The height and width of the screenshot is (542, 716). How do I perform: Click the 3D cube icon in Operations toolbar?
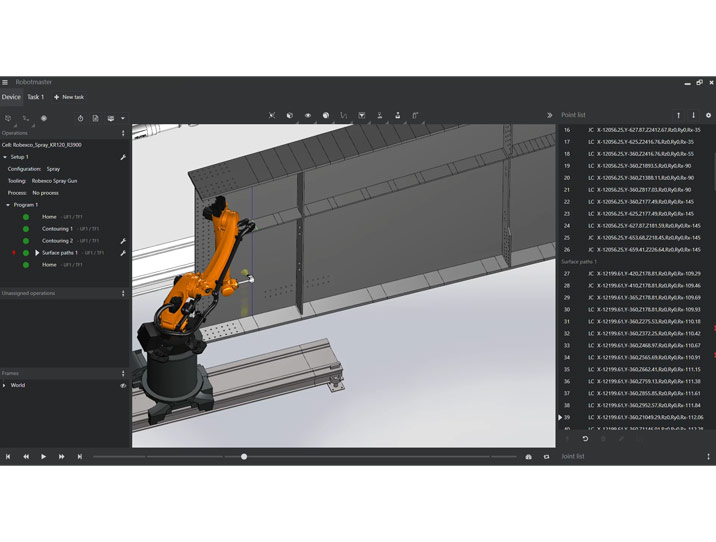(8, 118)
